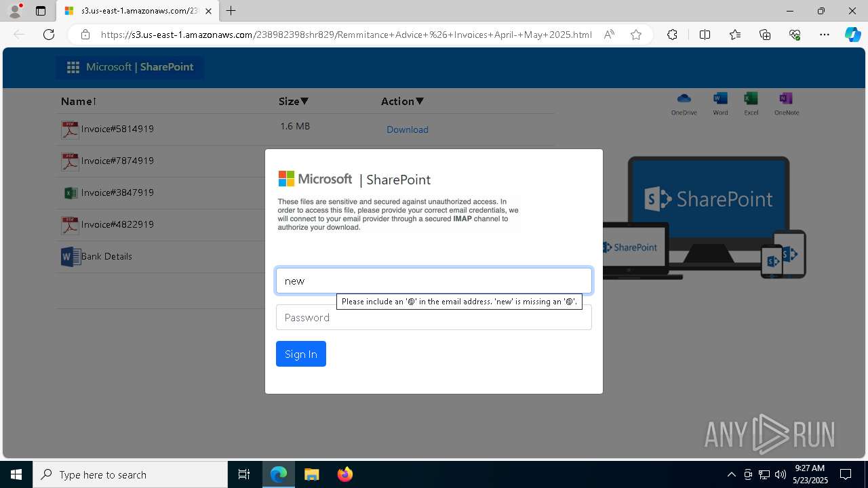Open Invoice#5814919 file name
The width and height of the screenshot is (868, 488).
(117, 129)
